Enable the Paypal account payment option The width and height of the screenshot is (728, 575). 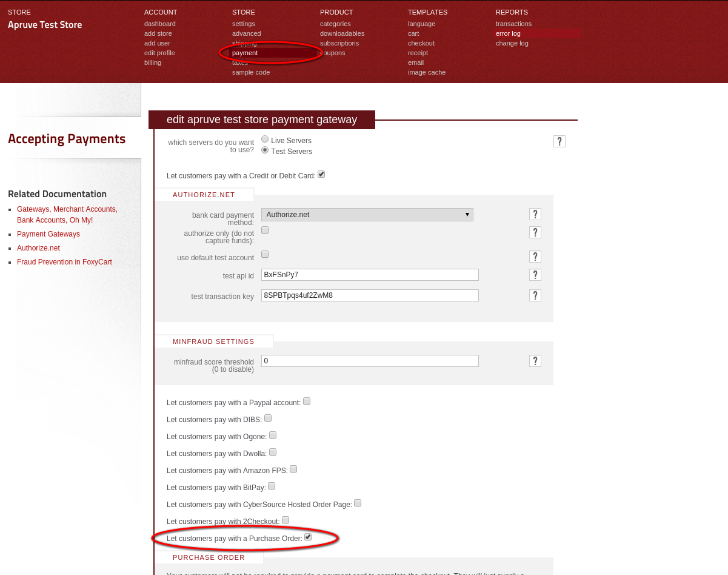pyautogui.click(x=306, y=400)
